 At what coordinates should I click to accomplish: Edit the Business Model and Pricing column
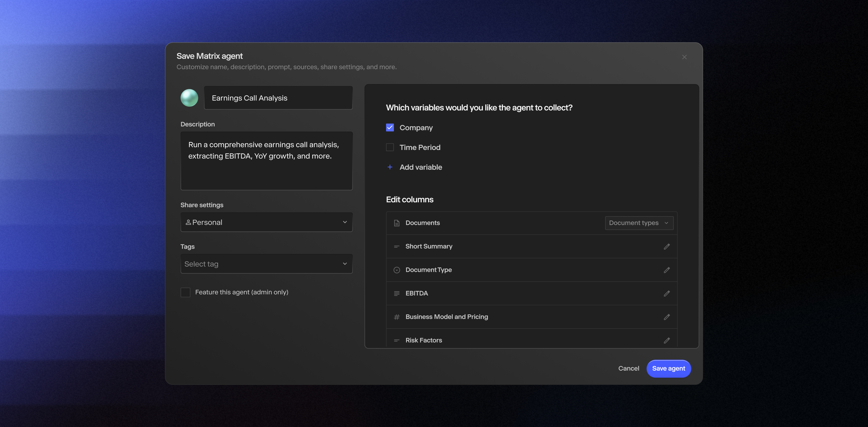click(x=667, y=317)
